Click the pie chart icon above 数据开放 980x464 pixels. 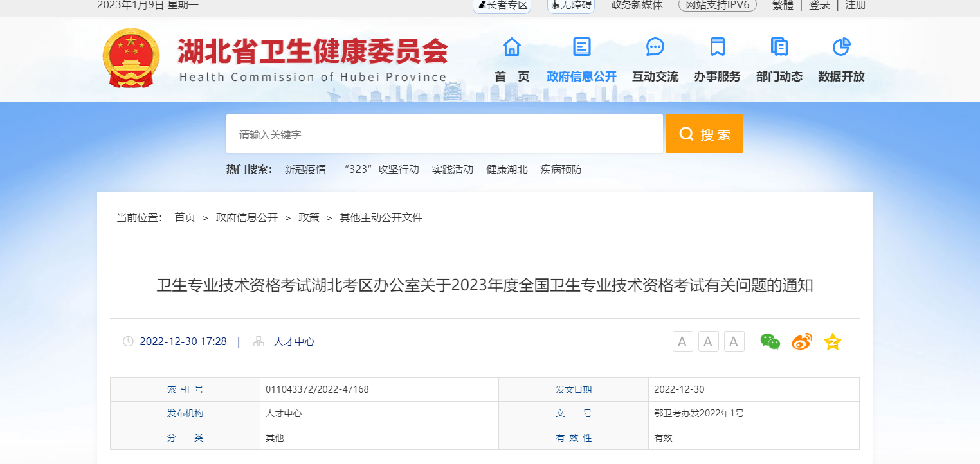pos(841,47)
